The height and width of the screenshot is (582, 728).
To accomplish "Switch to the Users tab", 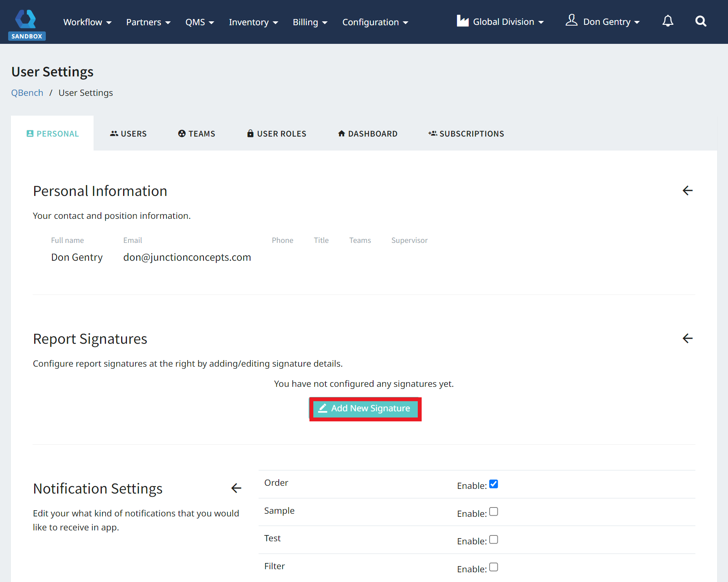I will click(128, 133).
